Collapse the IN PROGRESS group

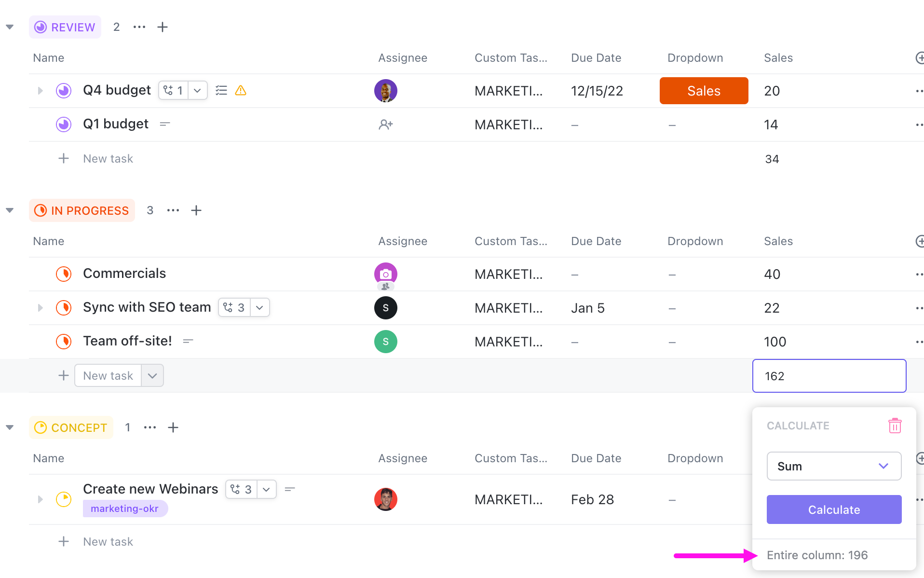pyautogui.click(x=10, y=210)
